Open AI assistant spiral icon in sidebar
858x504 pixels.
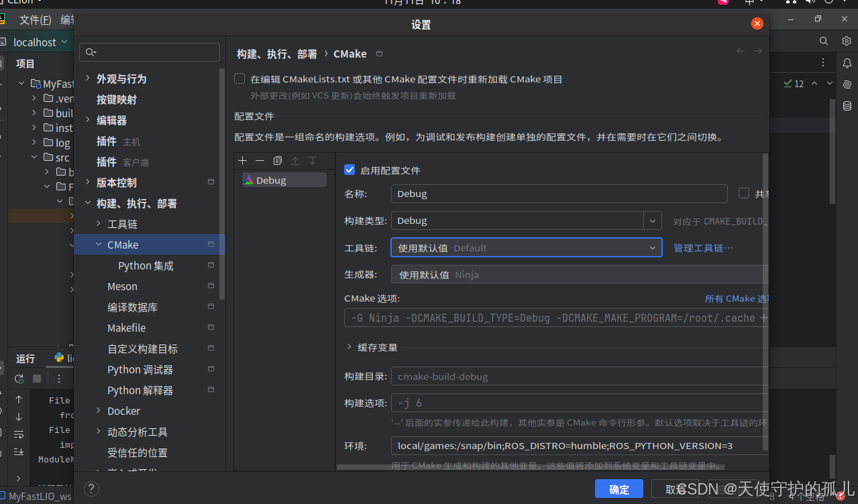pyautogui.click(x=847, y=84)
